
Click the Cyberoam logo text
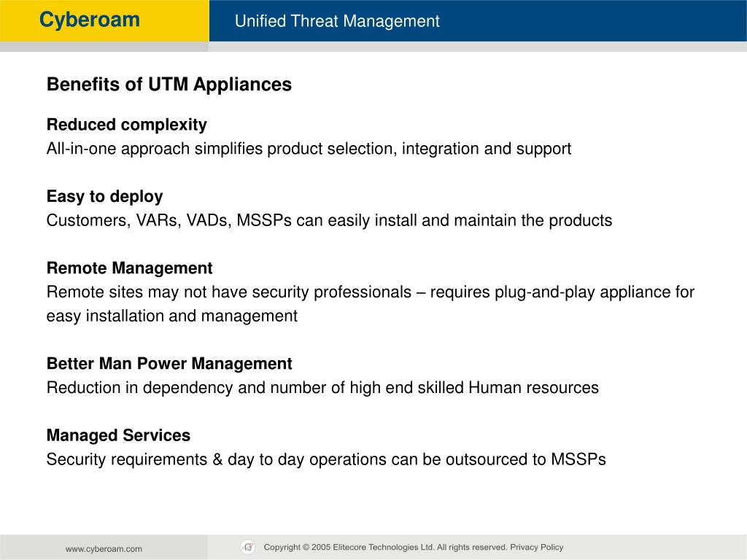point(90,20)
